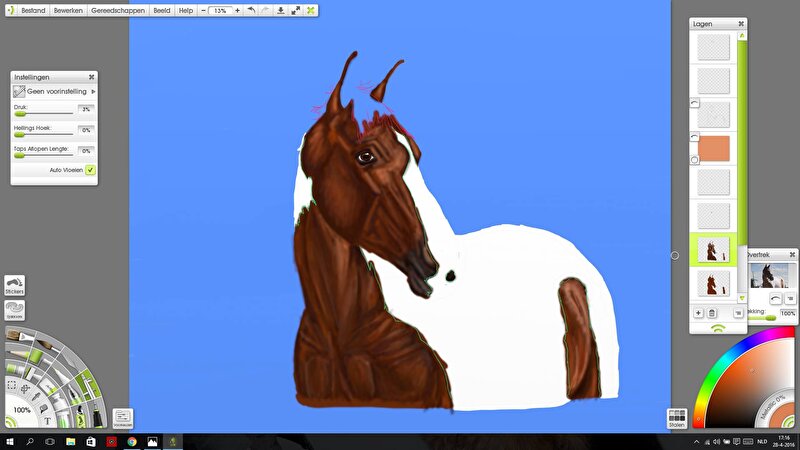Image resolution: width=800 pixels, height=450 pixels.
Task: Open the Sjablonen stencils panel
Action: click(x=14, y=310)
